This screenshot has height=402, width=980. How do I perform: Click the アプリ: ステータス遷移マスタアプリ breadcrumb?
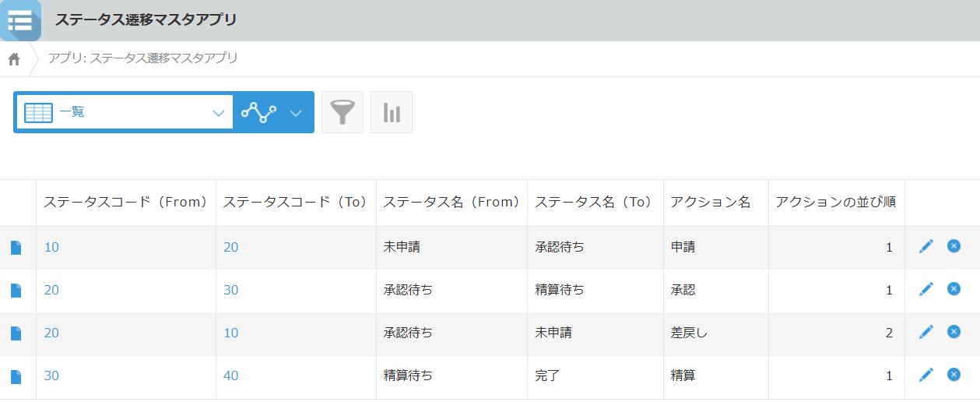[x=143, y=58]
